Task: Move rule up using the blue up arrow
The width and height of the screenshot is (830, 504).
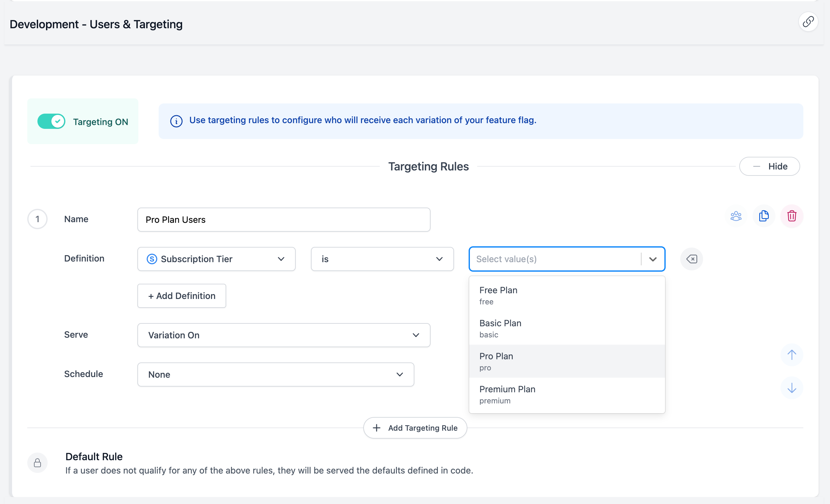Action: (x=792, y=355)
